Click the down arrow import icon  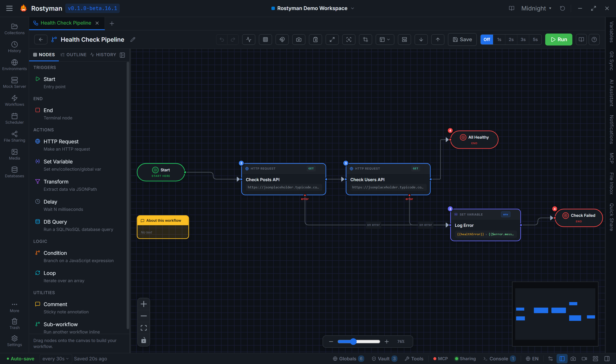click(x=421, y=40)
